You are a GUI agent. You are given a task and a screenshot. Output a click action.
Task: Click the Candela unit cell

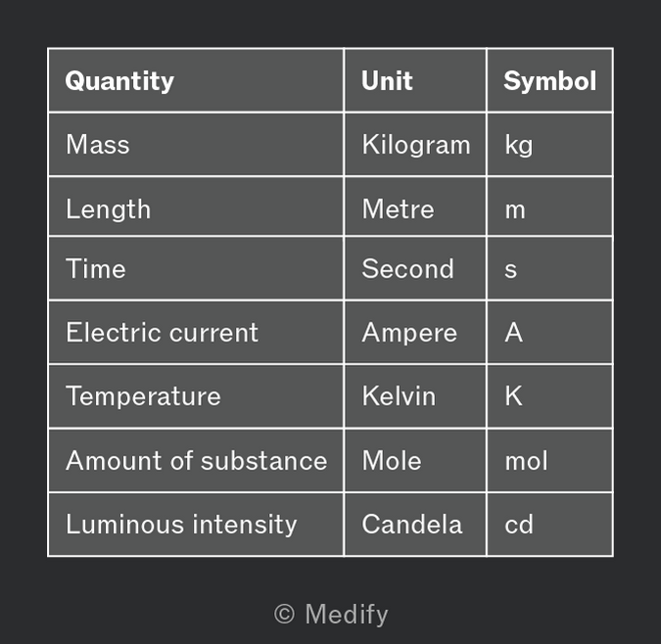(x=415, y=525)
